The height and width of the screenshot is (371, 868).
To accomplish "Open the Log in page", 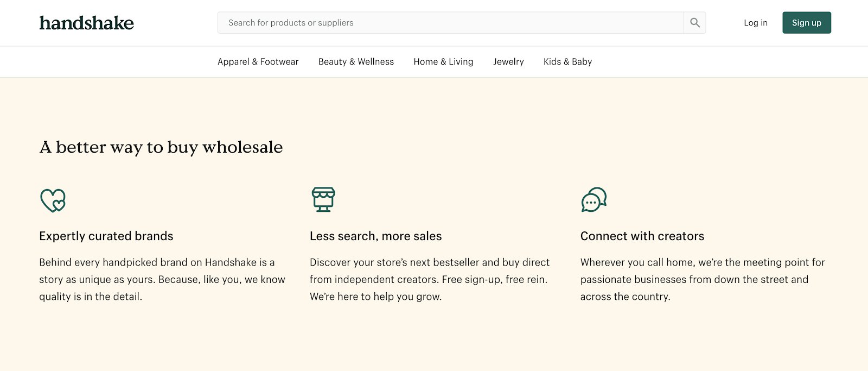I will [x=755, y=23].
